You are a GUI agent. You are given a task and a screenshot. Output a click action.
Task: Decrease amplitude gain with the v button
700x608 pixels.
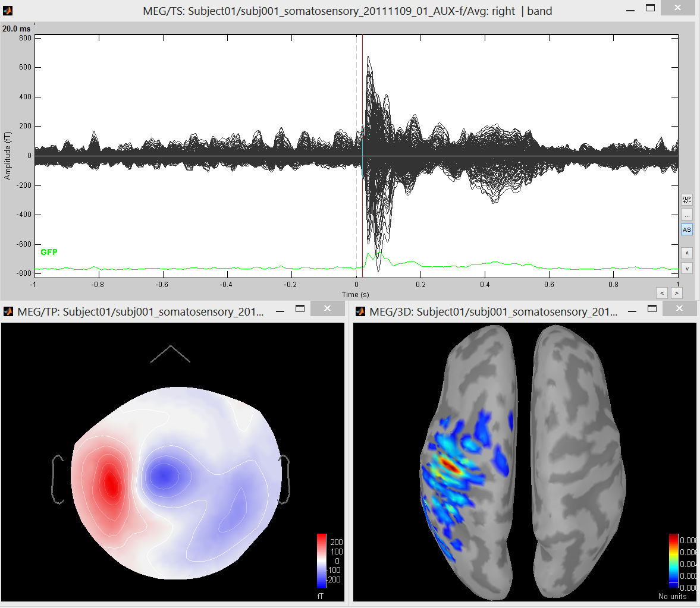pyautogui.click(x=687, y=269)
